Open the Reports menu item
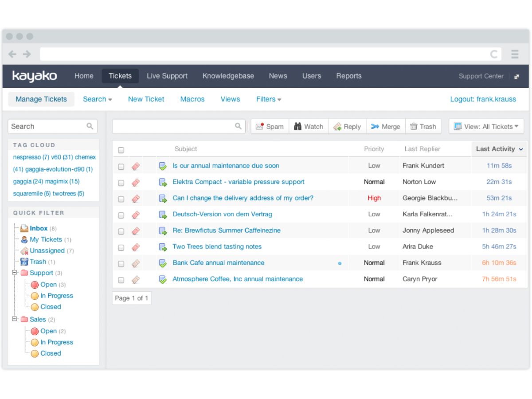Viewport: 532px width, 399px height. (349, 76)
